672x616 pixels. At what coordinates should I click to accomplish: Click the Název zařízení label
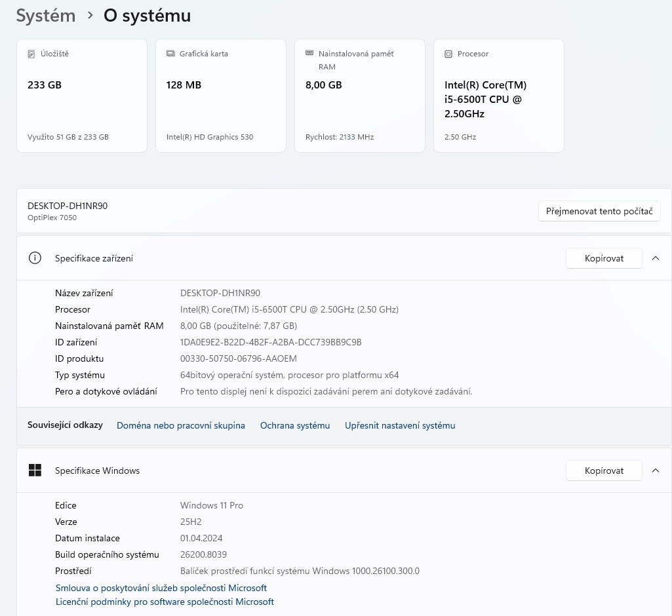[x=84, y=293]
